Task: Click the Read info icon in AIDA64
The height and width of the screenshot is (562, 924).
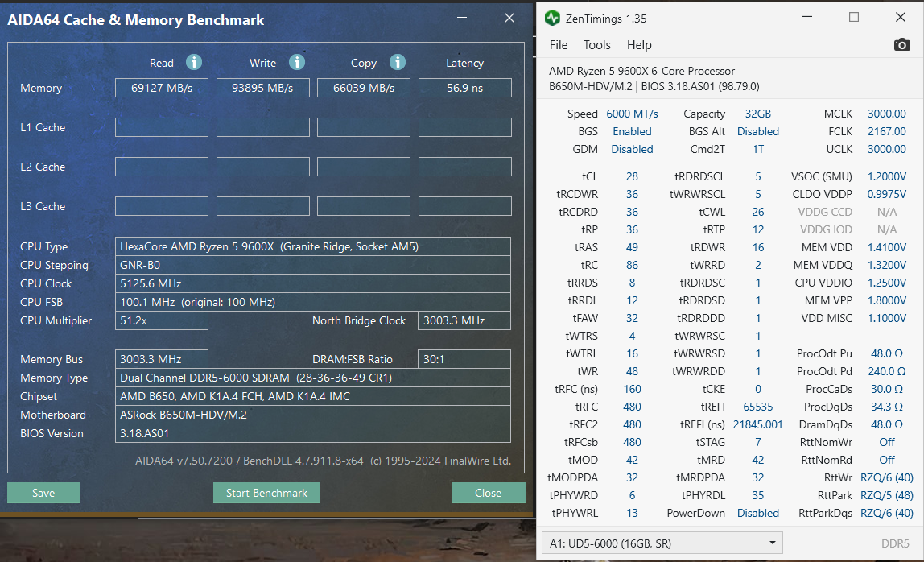Action: 194,62
